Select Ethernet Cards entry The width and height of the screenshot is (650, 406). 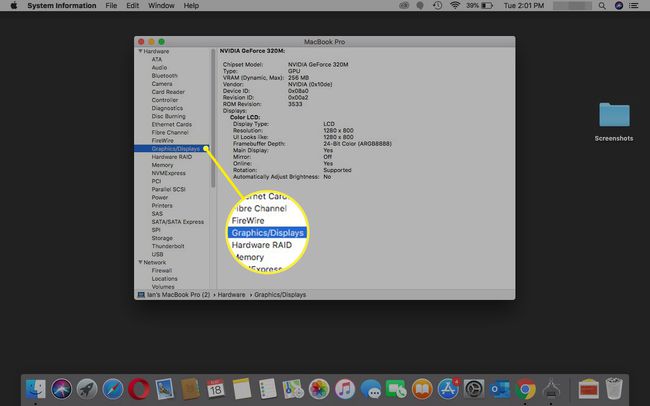click(x=172, y=124)
